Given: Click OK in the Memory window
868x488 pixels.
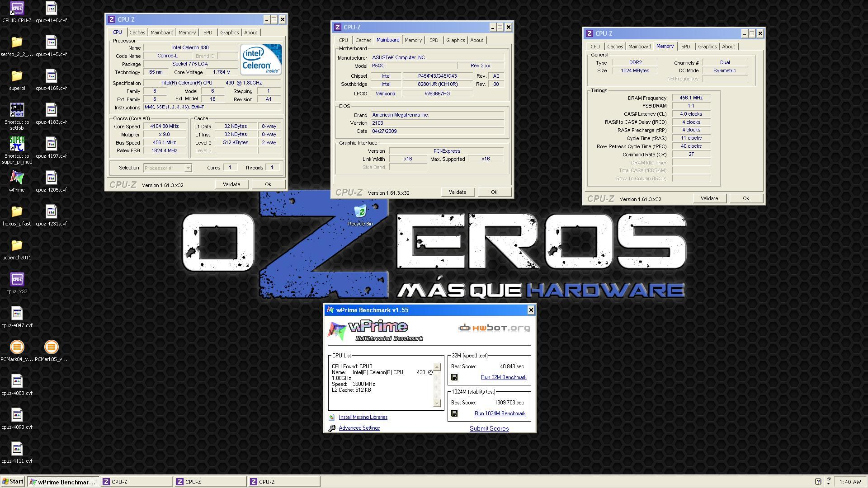Looking at the screenshot, I should click(746, 198).
